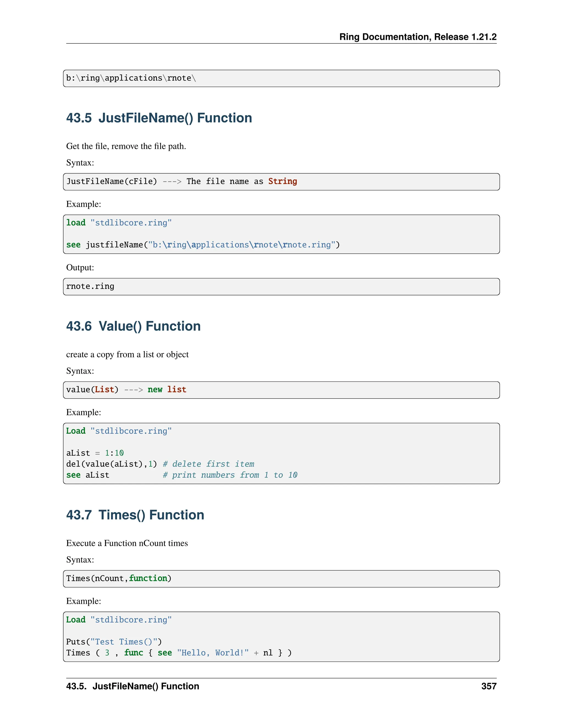Click the JustFileName(cFile) syntax code line

click(181, 181)
